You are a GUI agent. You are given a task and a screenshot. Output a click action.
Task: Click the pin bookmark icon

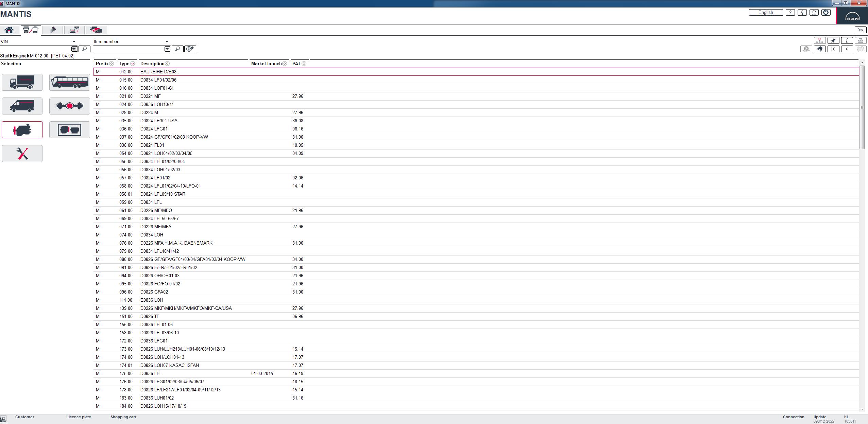point(833,40)
